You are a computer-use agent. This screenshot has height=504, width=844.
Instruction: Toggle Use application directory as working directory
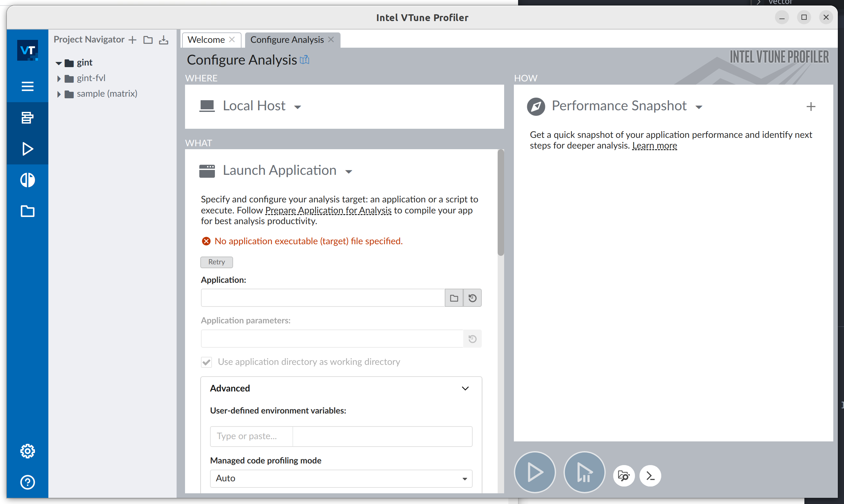[x=206, y=362]
